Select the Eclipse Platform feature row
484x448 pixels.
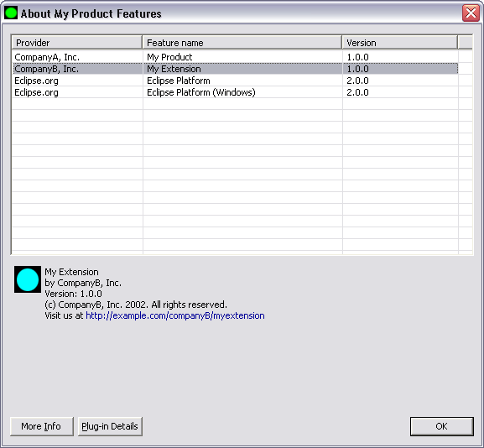click(x=235, y=81)
